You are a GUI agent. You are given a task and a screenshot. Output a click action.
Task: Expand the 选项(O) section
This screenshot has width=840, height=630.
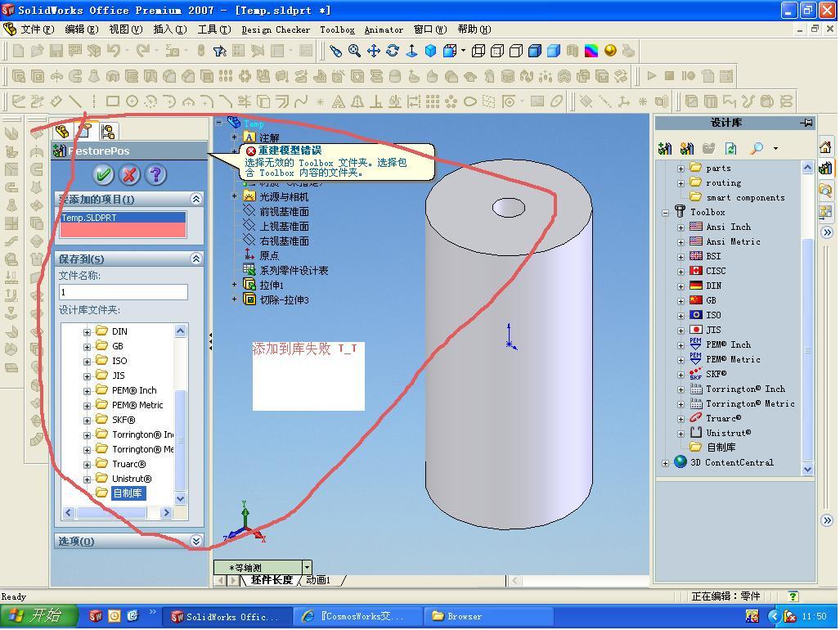click(196, 541)
